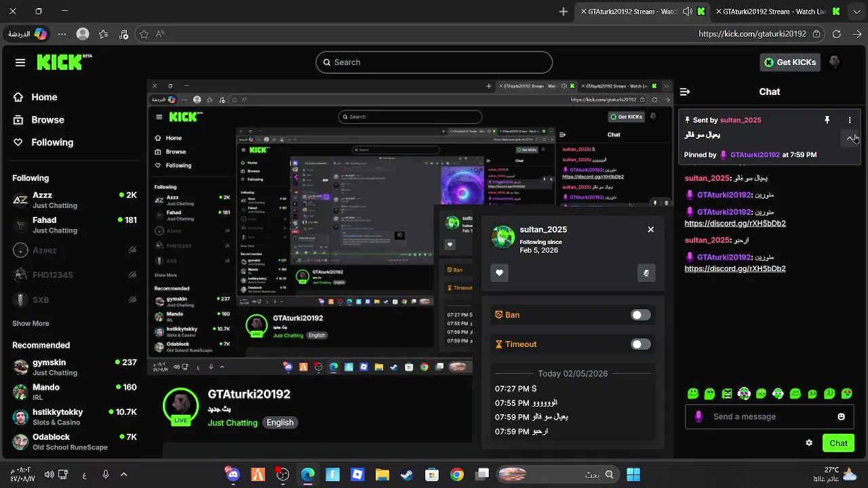The height and width of the screenshot is (488, 868).
Task: Open the Edge three-dot settings menu
Action: [62, 34]
